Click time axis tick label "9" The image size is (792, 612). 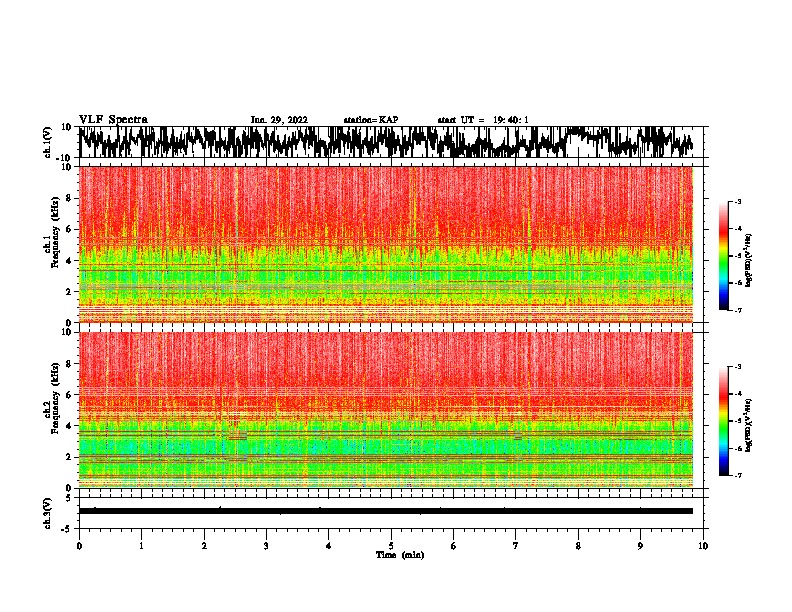point(640,546)
